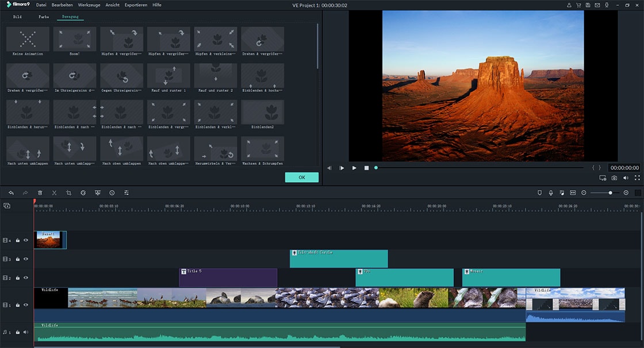Screen dimensions: 644x348
Task: Hide video track 3 with eye icon
Action: 26,259
